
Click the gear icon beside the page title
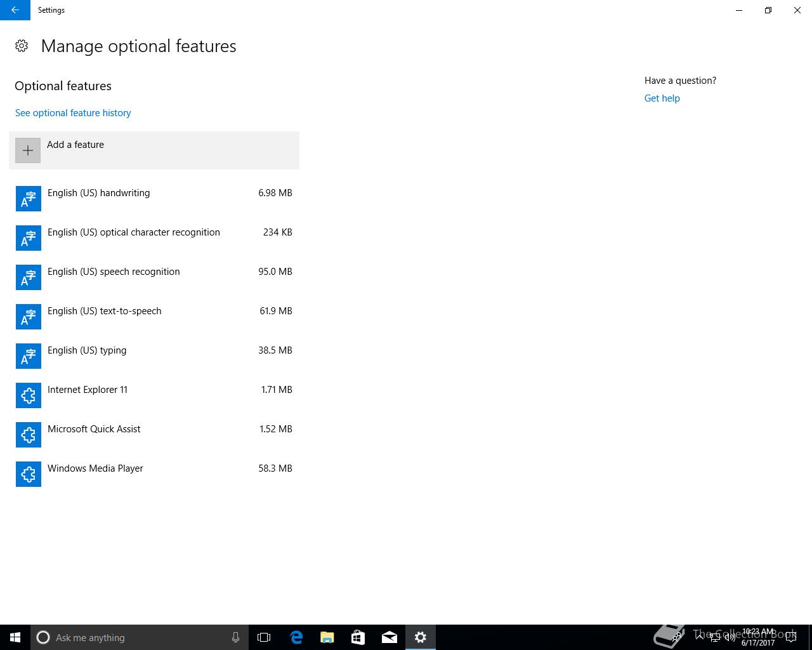[x=22, y=46]
